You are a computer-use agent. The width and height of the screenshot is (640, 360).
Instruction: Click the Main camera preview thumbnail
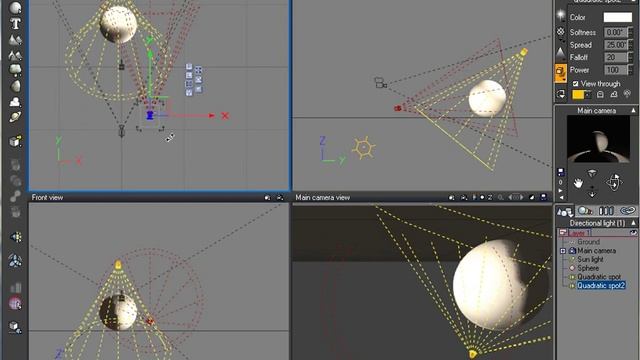coord(598,139)
